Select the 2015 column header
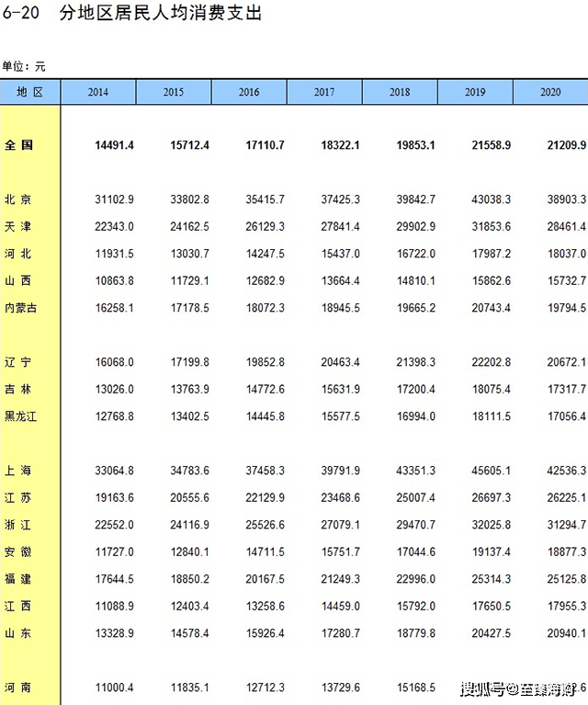The height and width of the screenshot is (705, 588). coord(174,92)
